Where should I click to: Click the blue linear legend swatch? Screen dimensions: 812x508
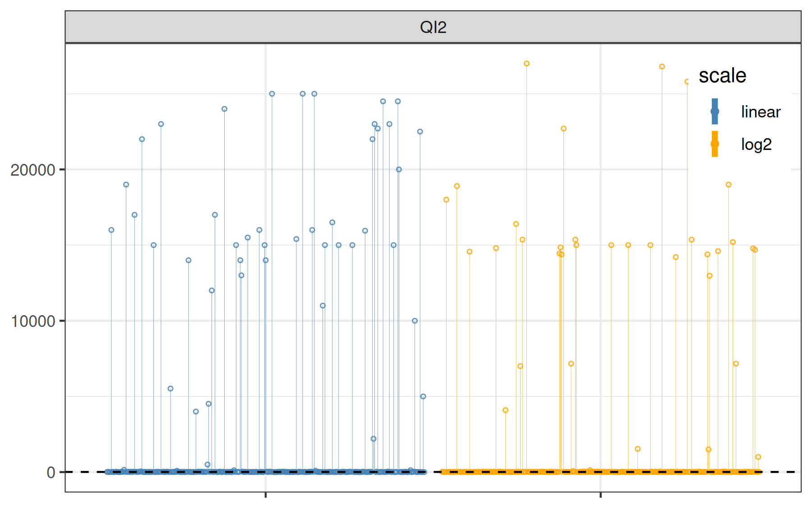click(x=715, y=112)
